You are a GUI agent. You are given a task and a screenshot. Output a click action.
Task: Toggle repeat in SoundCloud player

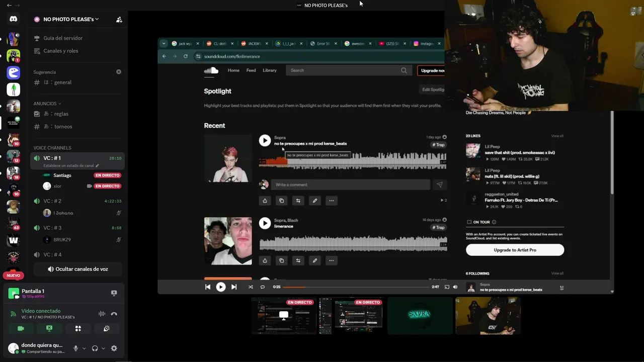coord(262,287)
